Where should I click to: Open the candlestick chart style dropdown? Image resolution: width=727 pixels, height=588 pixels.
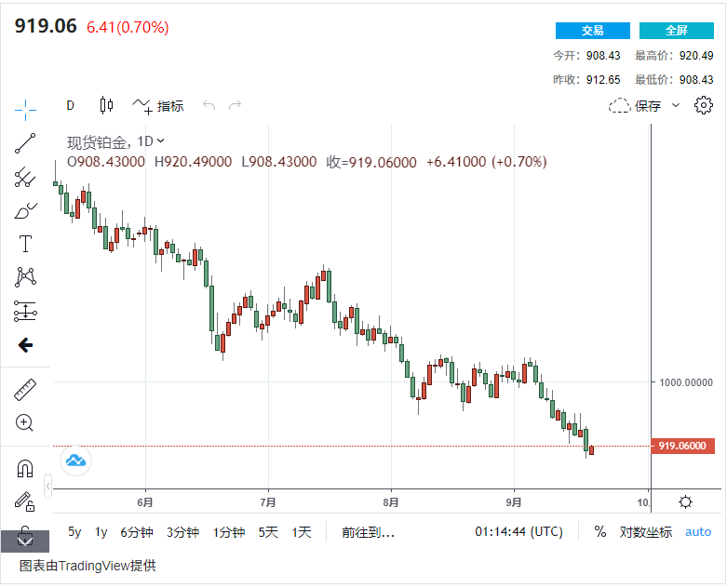point(106,106)
